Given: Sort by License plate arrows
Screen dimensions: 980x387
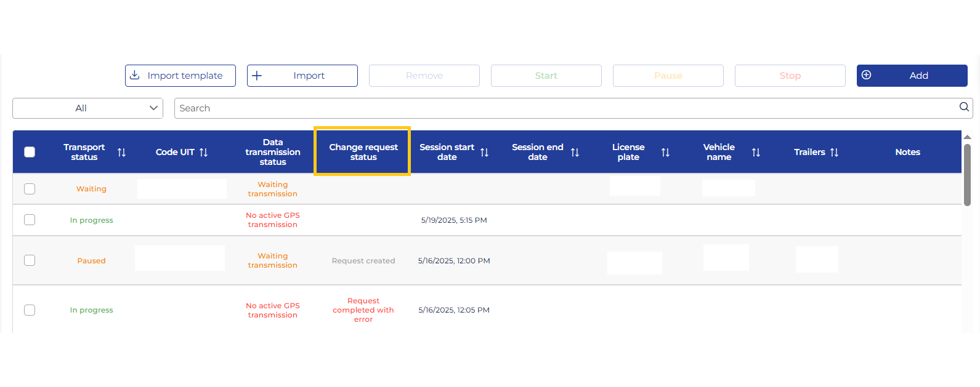Looking at the screenshot, I should pos(665,153).
